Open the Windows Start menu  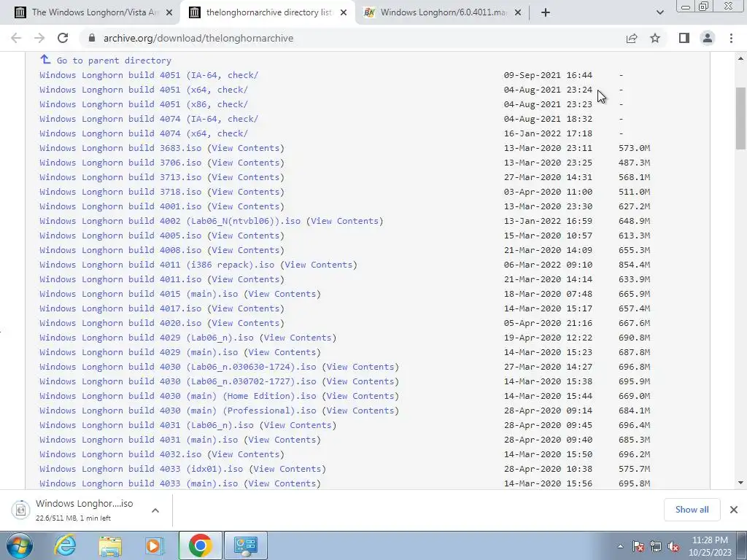coord(20,545)
